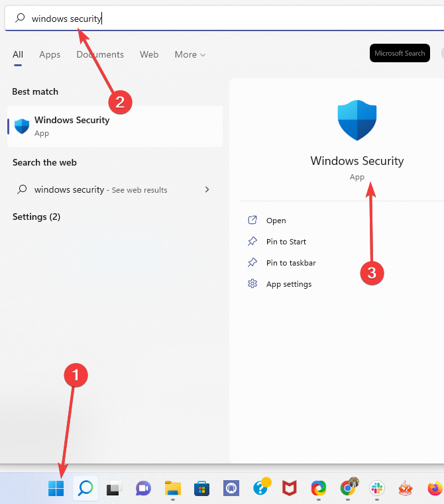
Task: Click the Microsoft Search button
Action: 400,53
